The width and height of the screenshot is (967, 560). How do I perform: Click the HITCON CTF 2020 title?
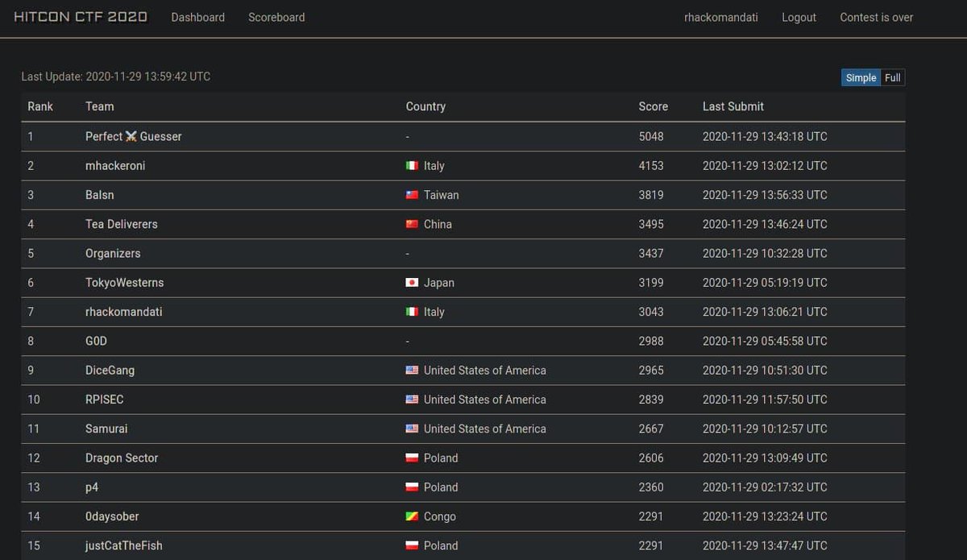coord(81,17)
